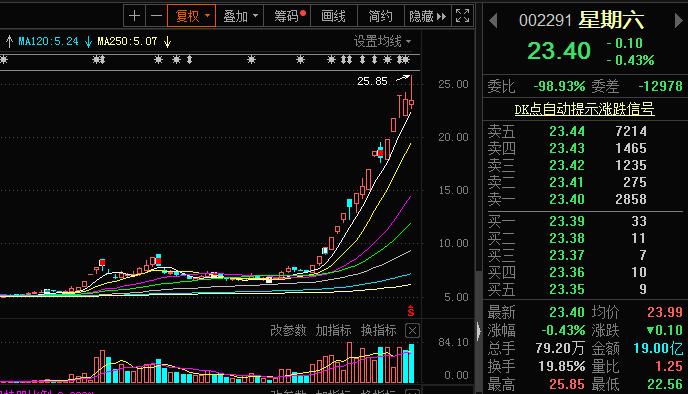Click 委差 value -12978

660,86
